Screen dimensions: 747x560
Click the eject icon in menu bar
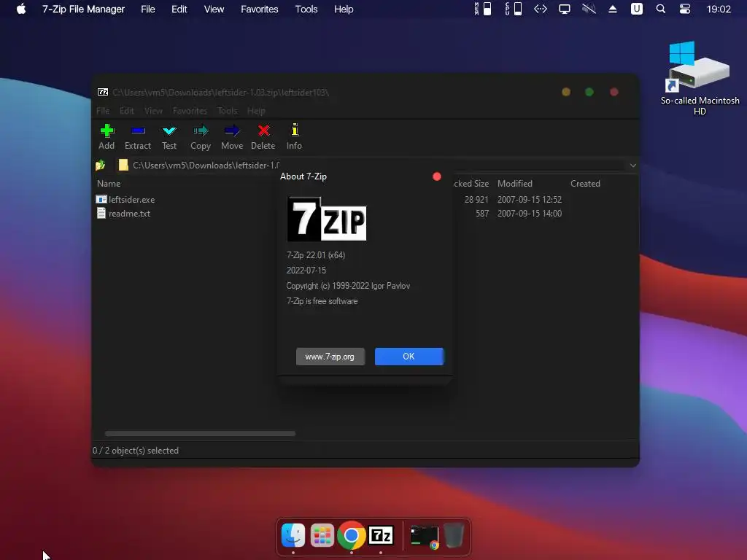(613, 9)
